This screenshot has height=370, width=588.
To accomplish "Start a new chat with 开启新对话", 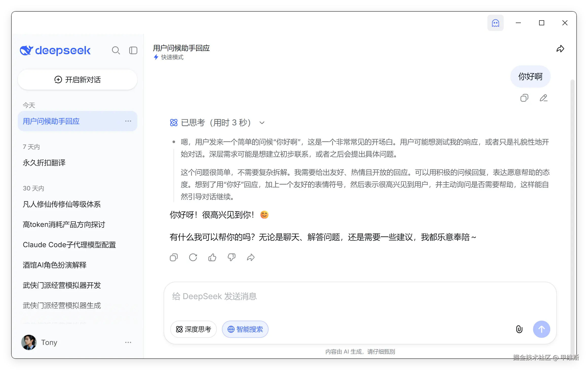I will (78, 80).
